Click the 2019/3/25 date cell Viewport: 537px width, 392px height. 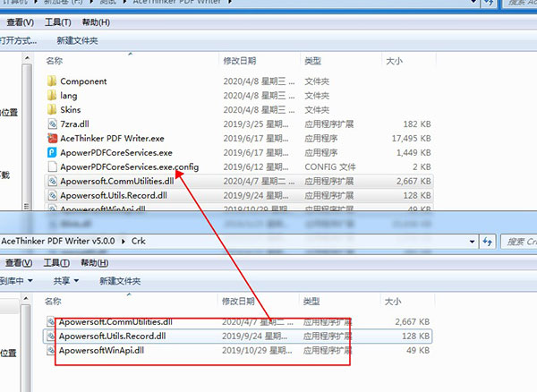click(256, 124)
